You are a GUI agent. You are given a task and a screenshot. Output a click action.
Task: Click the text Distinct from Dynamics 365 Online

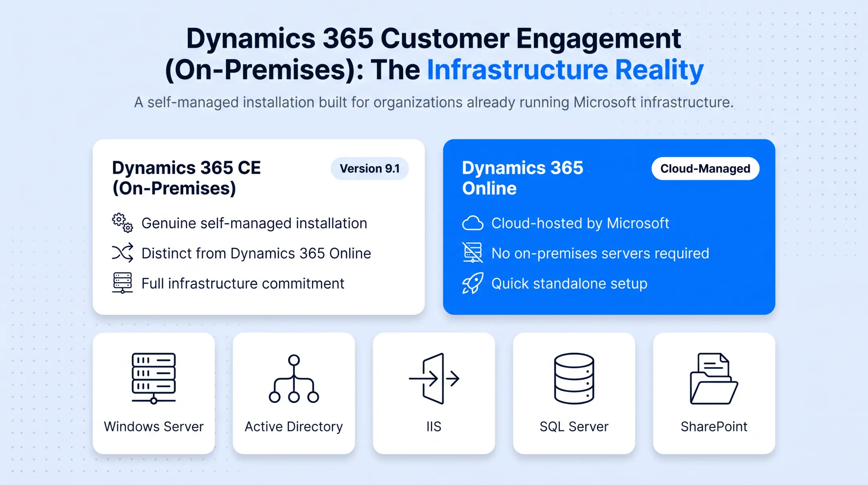pos(256,253)
